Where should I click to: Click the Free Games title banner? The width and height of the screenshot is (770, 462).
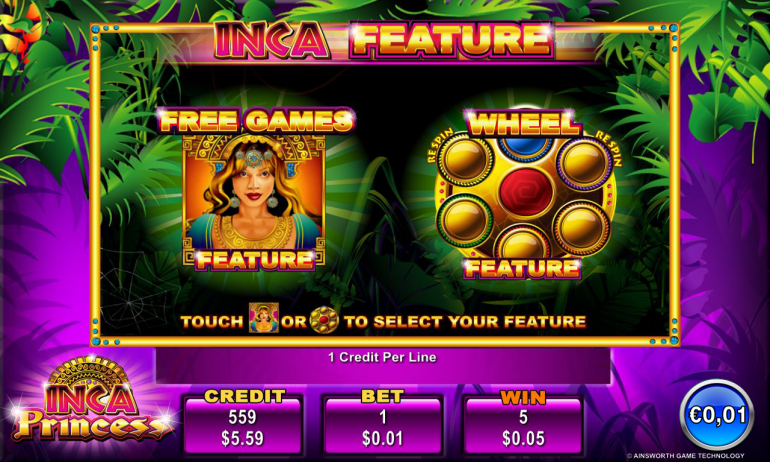(256, 120)
